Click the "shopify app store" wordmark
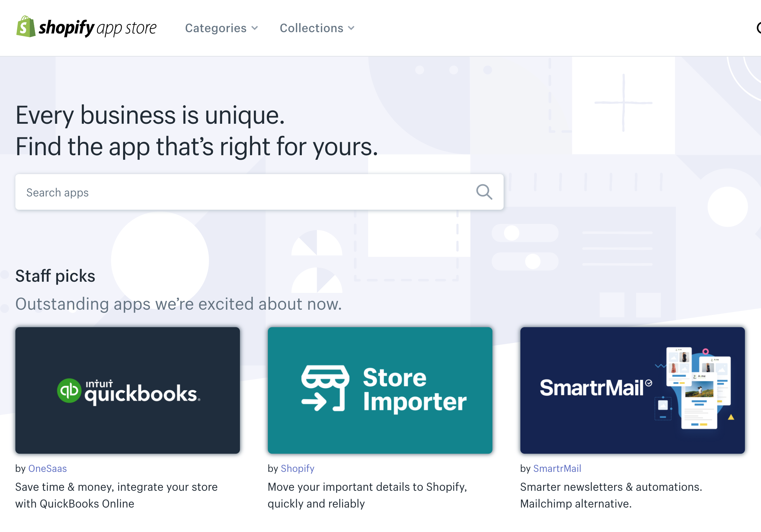Viewport: 761px width, 532px height. [98, 28]
